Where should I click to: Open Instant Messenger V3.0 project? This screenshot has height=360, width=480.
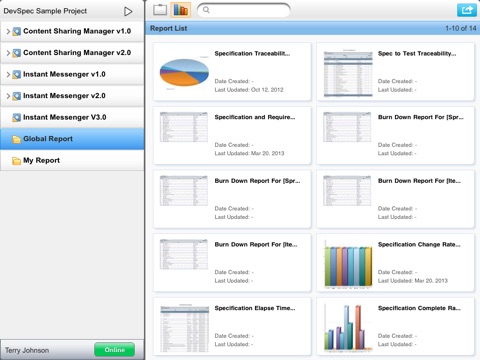pyautogui.click(x=72, y=117)
